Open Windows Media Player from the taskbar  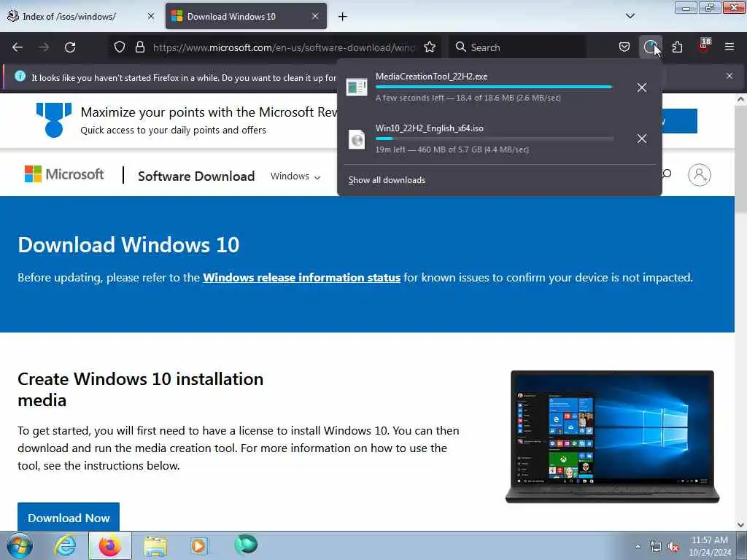pyautogui.click(x=199, y=545)
